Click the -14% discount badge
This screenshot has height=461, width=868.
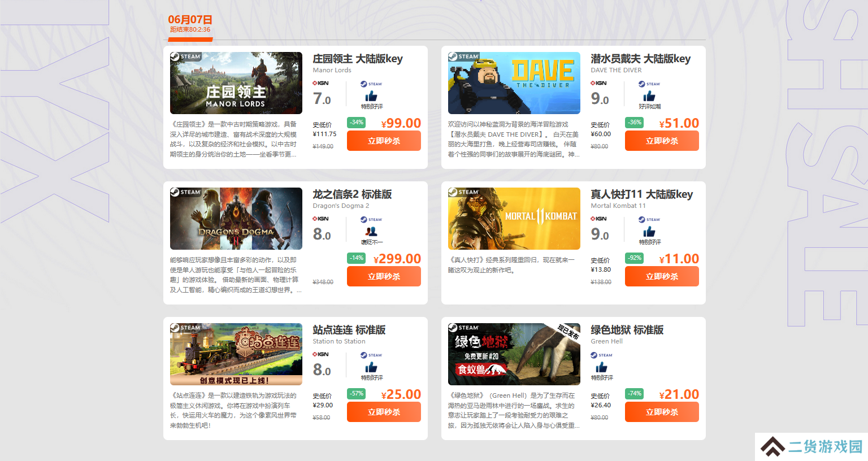[357, 258]
